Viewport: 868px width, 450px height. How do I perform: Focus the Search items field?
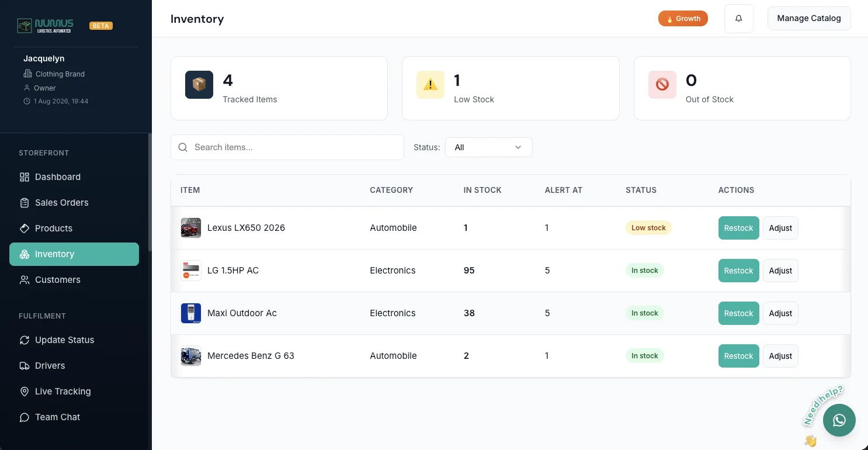click(287, 147)
